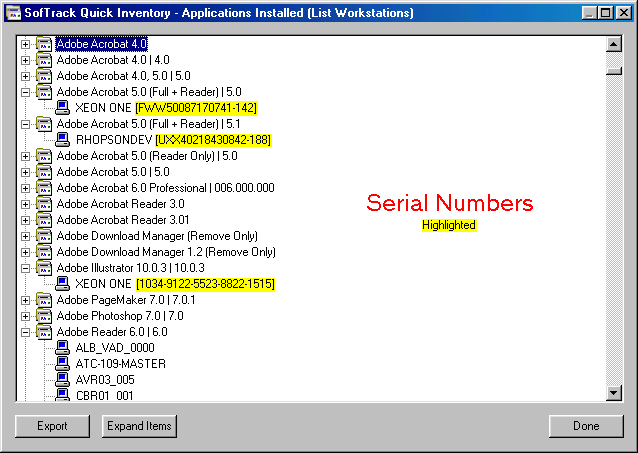Select the AVR03_005 workstation entry

point(104,380)
